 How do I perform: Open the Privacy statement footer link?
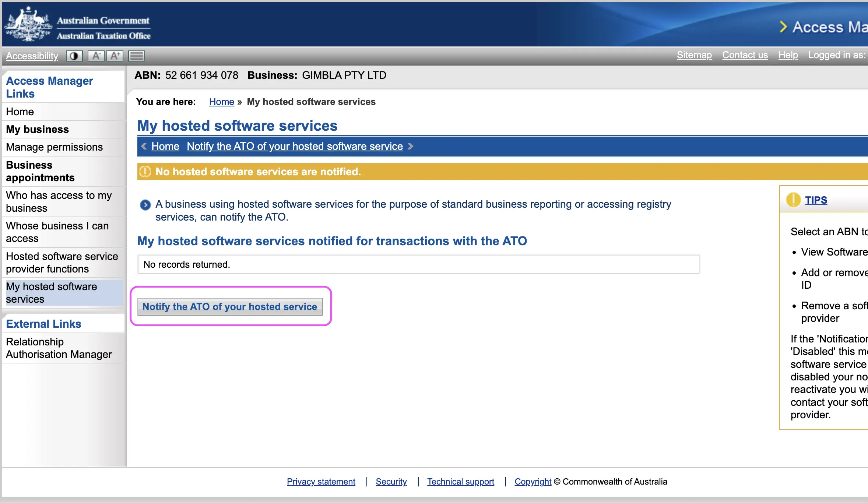[x=321, y=482]
